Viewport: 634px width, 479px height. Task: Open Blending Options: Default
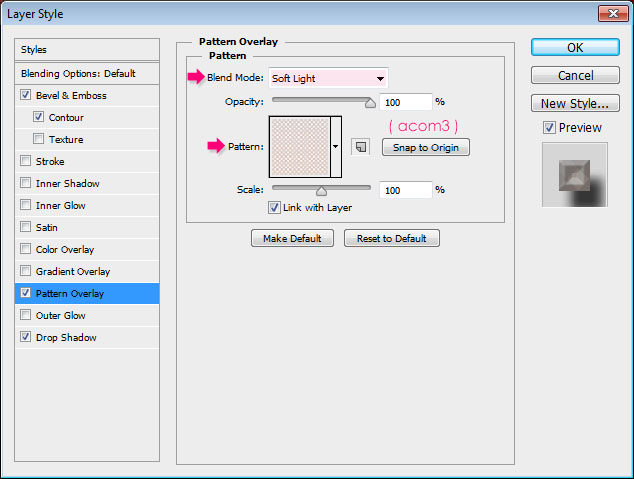click(x=87, y=74)
